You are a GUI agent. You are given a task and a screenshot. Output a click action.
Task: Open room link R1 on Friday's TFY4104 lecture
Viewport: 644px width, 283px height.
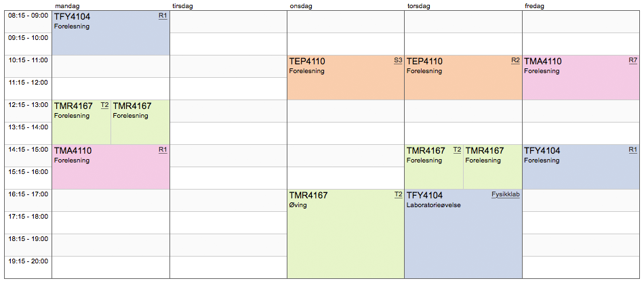coord(632,150)
